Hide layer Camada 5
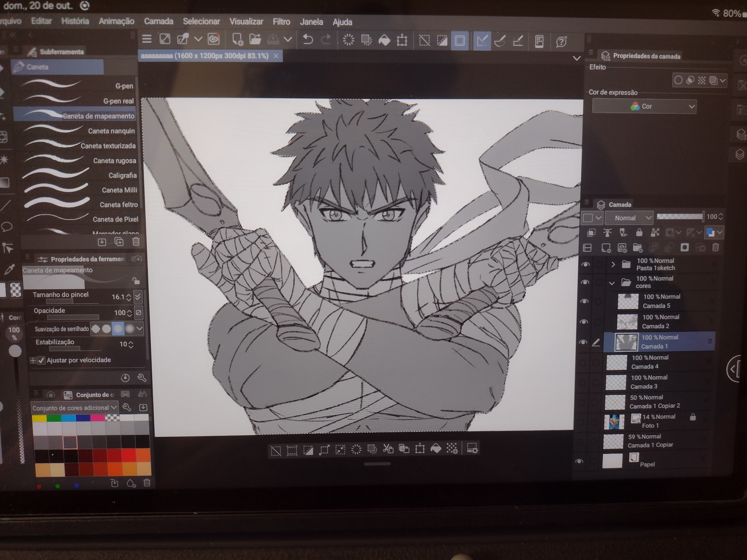This screenshot has height=560, width=747. coord(584,301)
